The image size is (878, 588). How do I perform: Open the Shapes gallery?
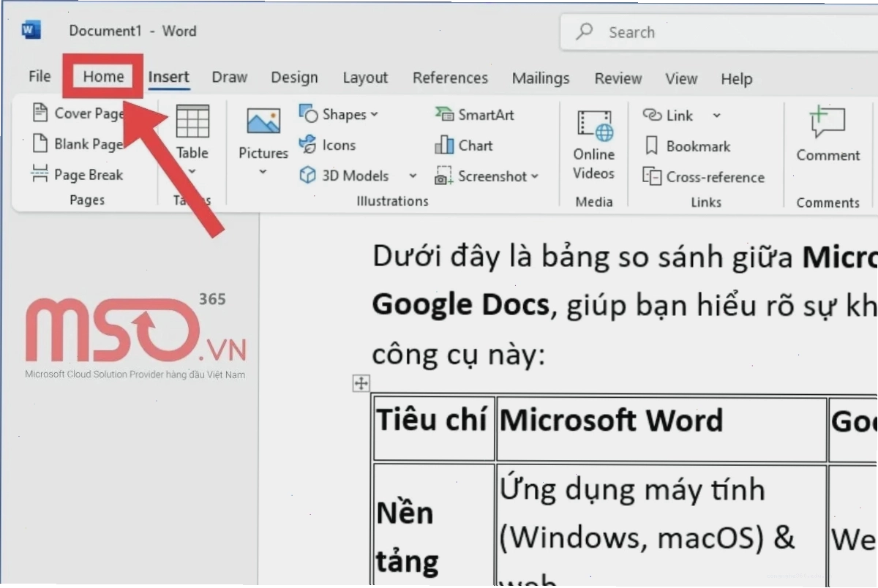338,114
